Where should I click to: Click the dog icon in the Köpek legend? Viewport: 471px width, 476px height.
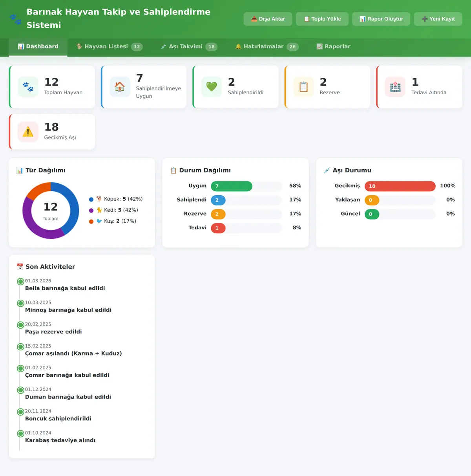click(x=99, y=199)
